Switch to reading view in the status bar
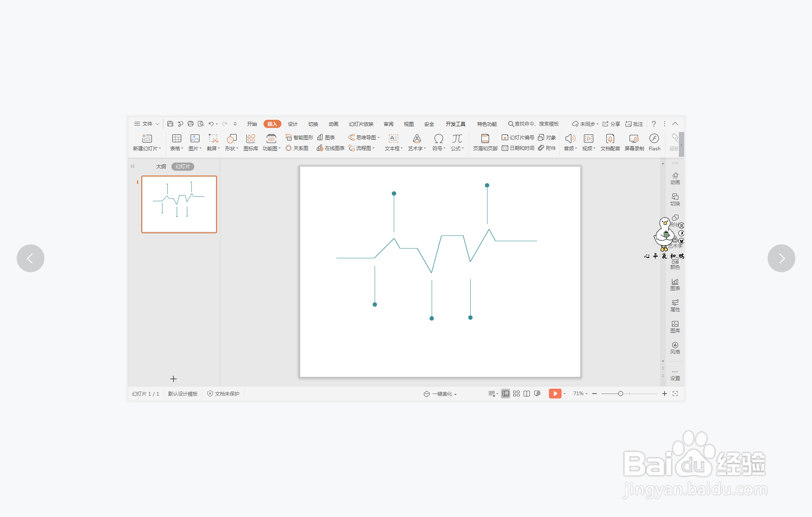Viewport: 812px width, 517px height. pos(527,394)
